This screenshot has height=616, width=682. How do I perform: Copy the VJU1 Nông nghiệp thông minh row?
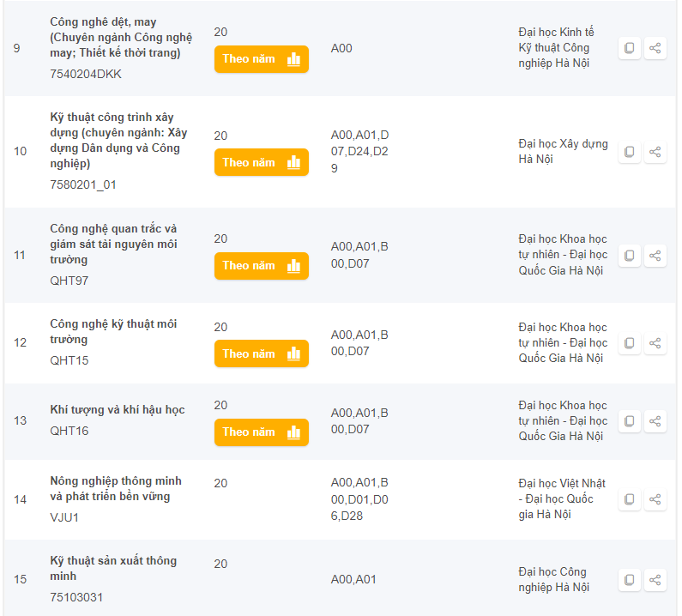[x=629, y=499]
